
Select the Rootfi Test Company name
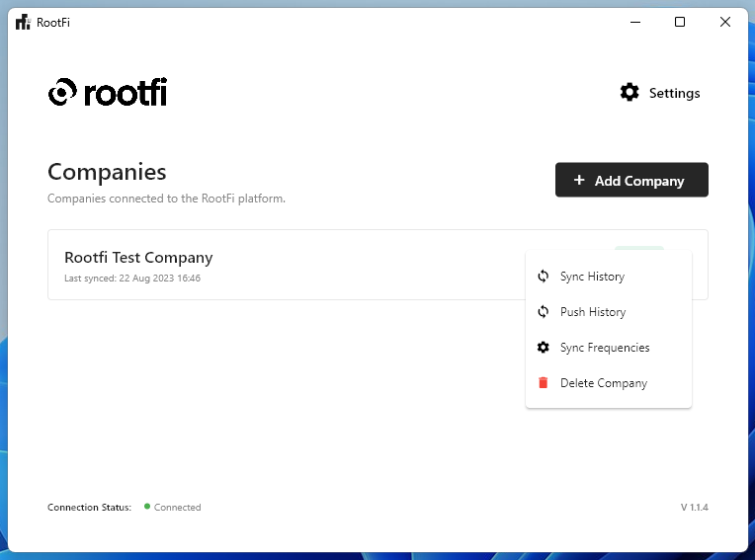point(138,258)
